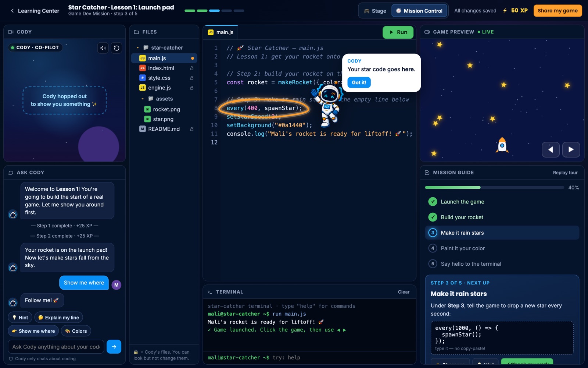The image size is (588, 368).
Task: Clear the terminal output
Action: click(x=404, y=292)
